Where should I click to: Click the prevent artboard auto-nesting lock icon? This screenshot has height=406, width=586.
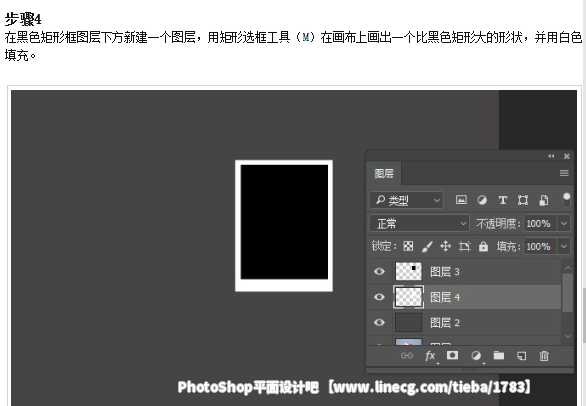pyautogui.click(x=465, y=246)
